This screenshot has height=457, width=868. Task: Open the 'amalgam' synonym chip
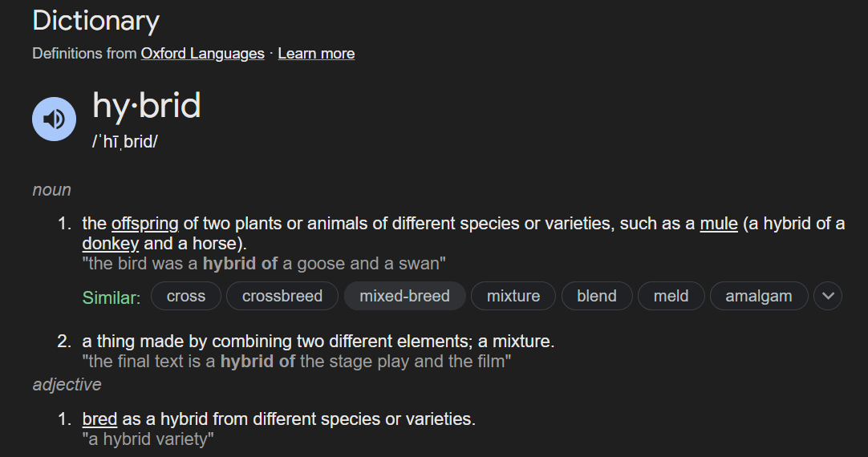pos(758,296)
